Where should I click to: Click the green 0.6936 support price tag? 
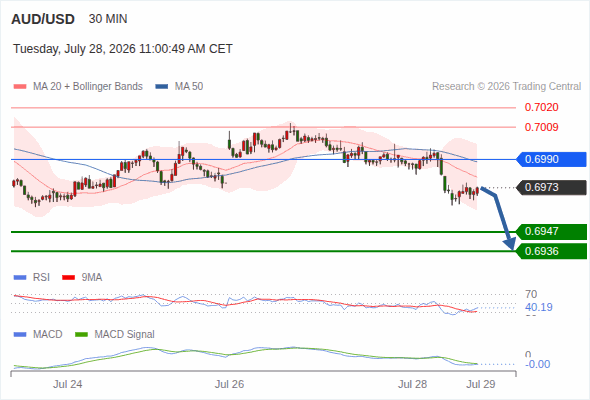tap(551, 251)
